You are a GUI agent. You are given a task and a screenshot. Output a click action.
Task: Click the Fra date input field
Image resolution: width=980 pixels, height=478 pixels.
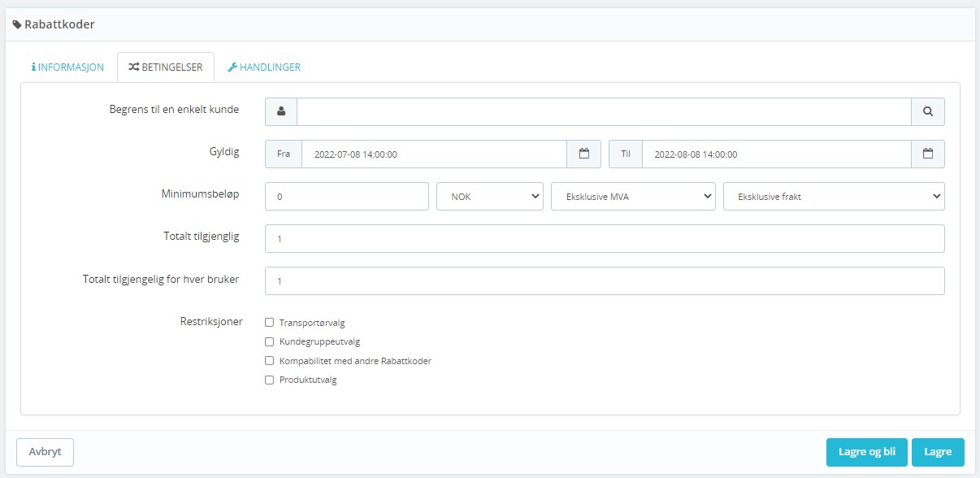coord(434,154)
